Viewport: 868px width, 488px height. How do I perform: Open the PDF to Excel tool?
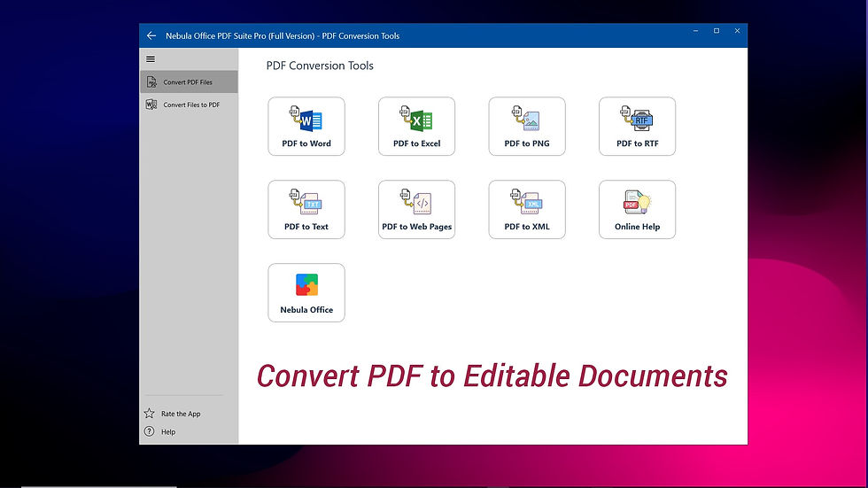pyautogui.click(x=416, y=126)
